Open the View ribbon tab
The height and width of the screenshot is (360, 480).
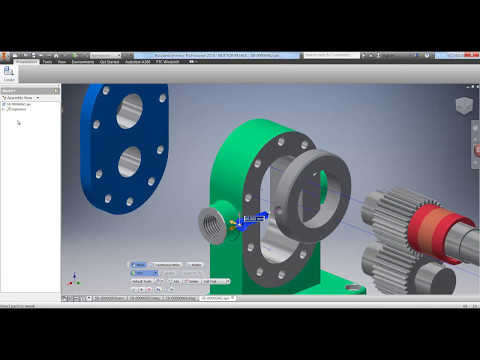(62, 62)
